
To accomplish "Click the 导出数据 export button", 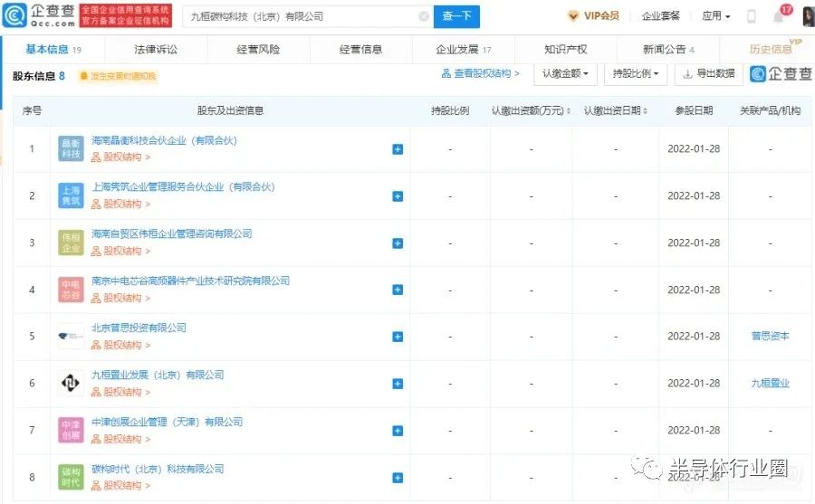I will pos(709,74).
